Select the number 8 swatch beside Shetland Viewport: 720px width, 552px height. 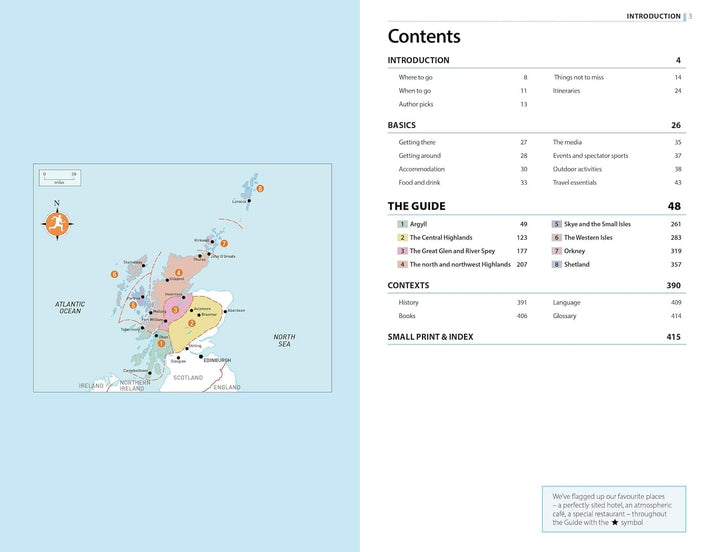pos(557,265)
